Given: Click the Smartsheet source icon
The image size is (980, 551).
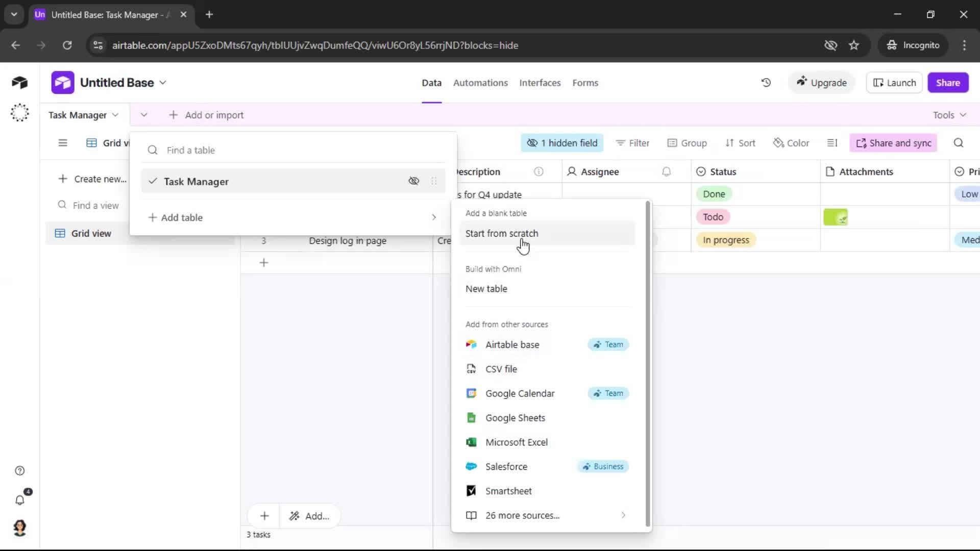Looking at the screenshot, I should [x=471, y=491].
